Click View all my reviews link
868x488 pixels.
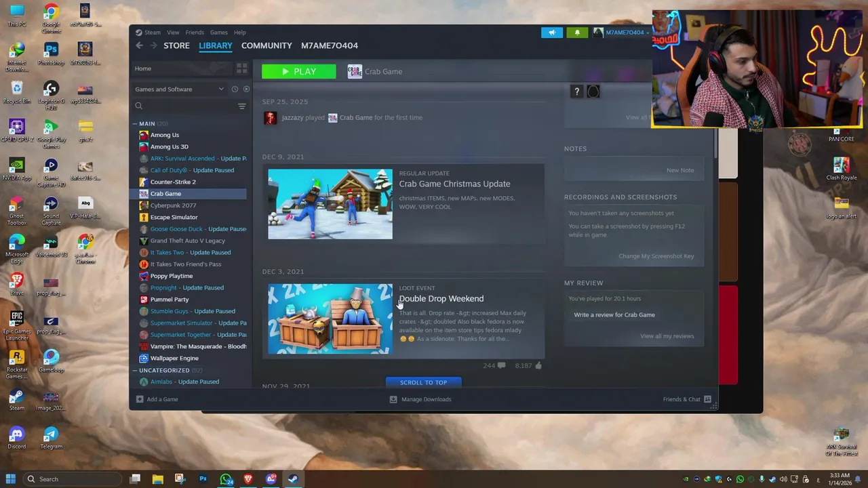click(x=667, y=336)
